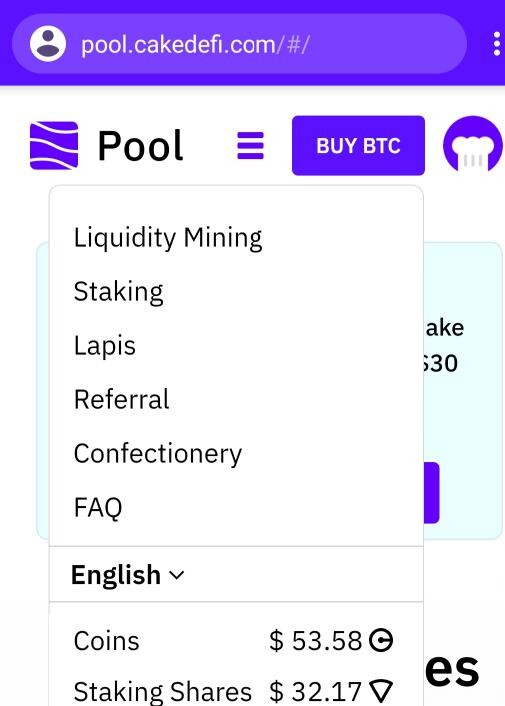Choose Confectionery in the menu

[158, 453]
